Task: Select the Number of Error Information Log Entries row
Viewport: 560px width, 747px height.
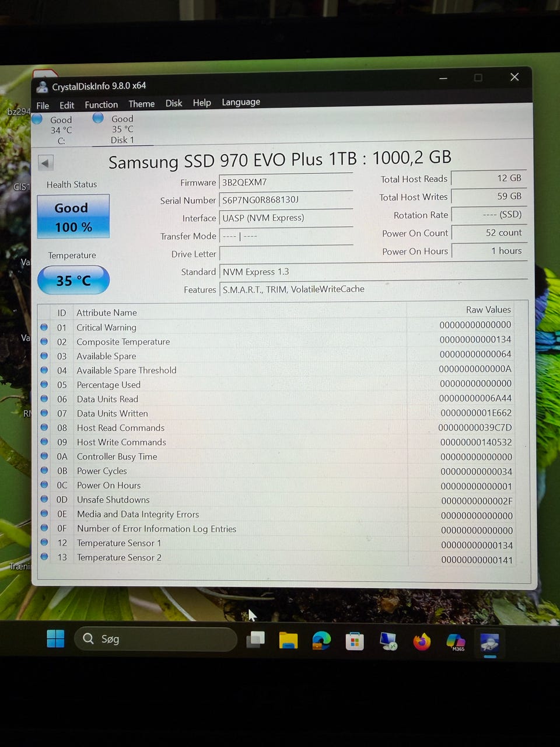Action: [x=276, y=529]
